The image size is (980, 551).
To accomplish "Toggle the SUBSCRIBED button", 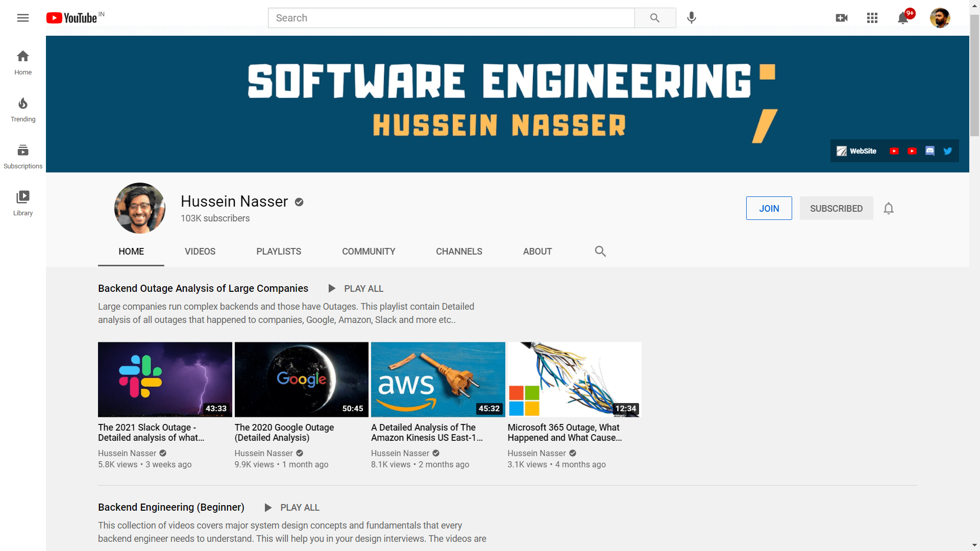I will (836, 208).
